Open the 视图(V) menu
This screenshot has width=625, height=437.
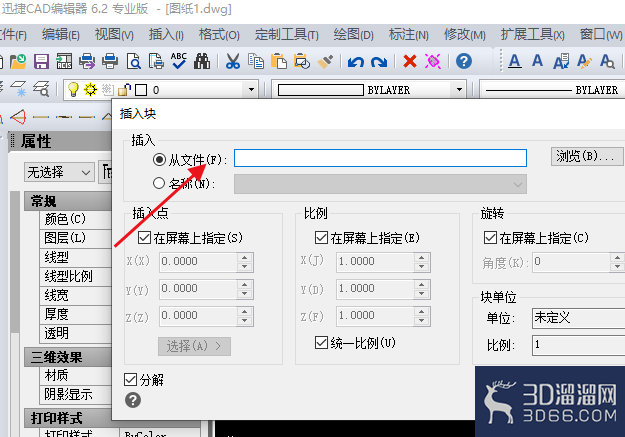click(114, 35)
